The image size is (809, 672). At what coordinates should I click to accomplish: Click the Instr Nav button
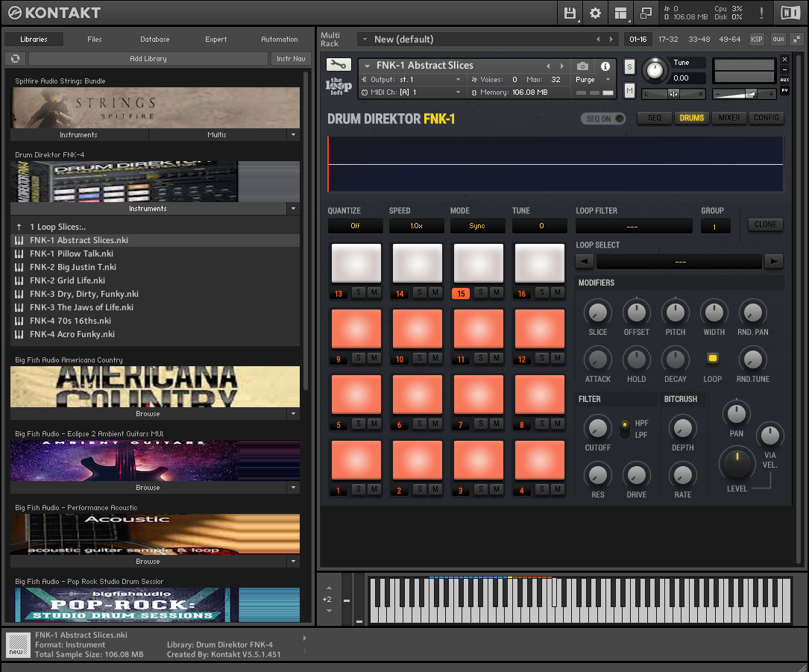point(291,59)
